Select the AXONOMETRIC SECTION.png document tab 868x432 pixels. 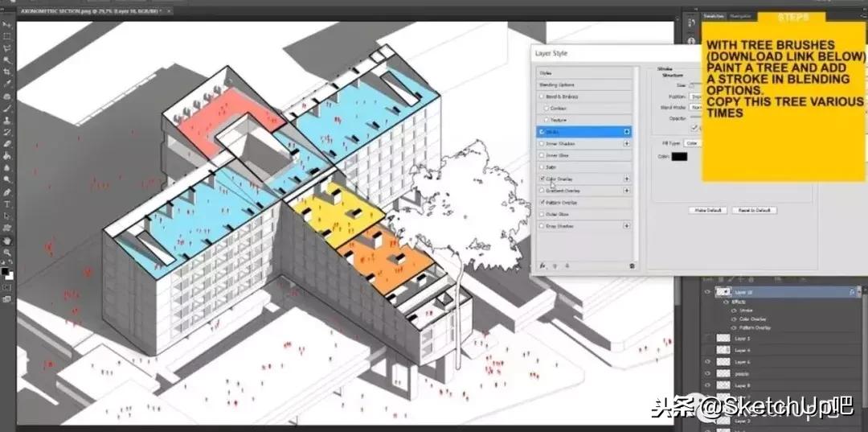click(95, 11)
